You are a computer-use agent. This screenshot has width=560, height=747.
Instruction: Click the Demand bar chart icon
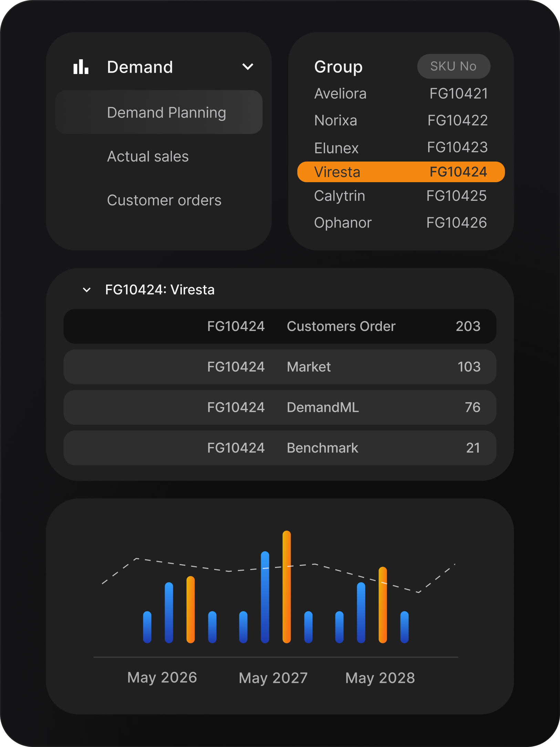tap(81, 67)
